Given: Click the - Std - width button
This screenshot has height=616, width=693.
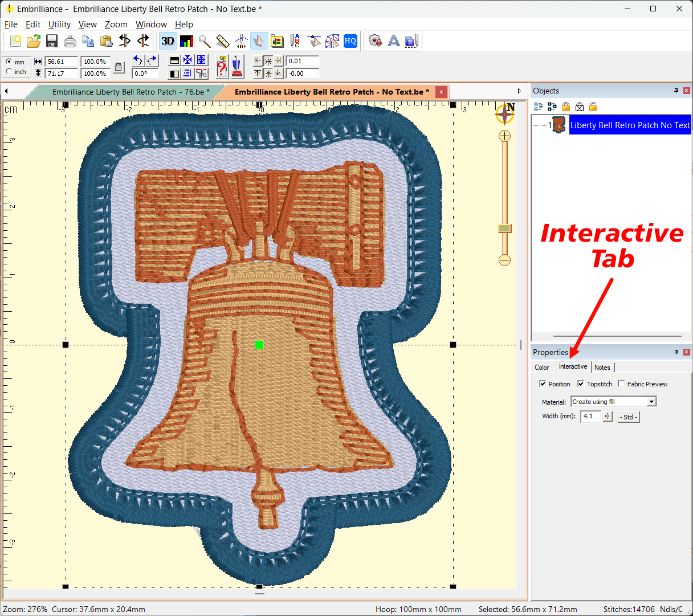Looking at the screenshot, I should (x=628, y=417).
